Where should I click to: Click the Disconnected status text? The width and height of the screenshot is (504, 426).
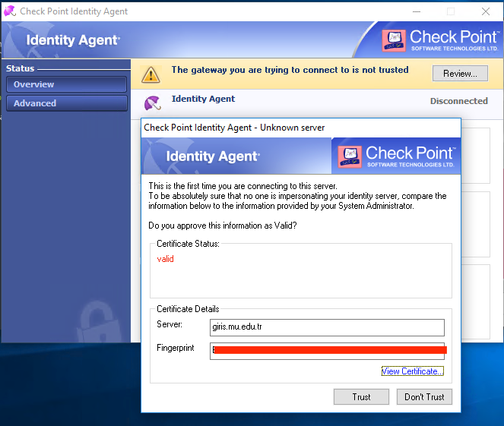[x=458, y=101]
